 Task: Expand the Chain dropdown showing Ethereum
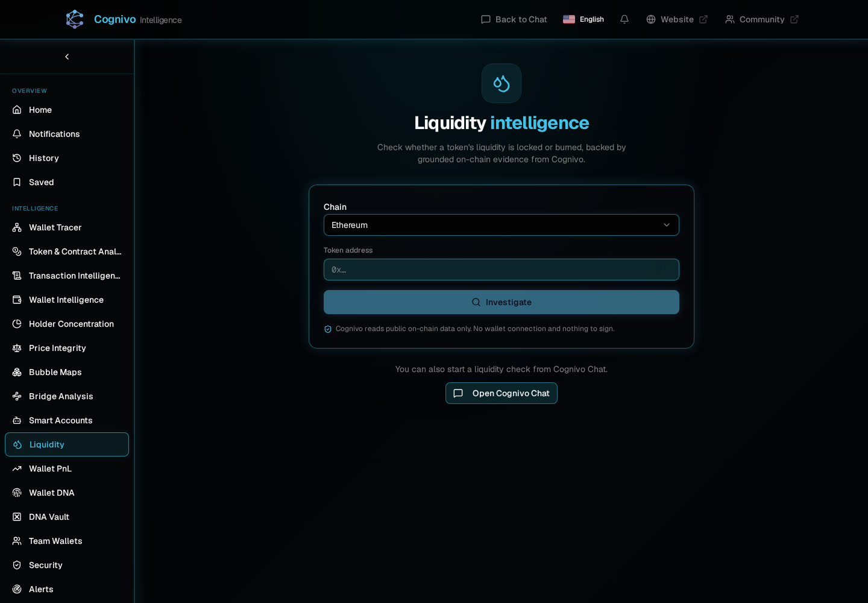502,225
